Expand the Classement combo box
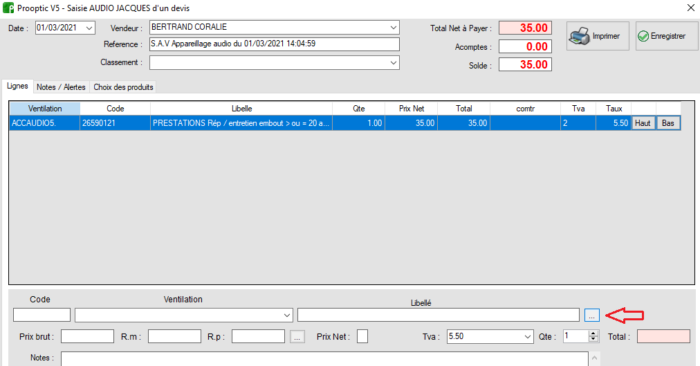700x366 pixels. (393, 62)
